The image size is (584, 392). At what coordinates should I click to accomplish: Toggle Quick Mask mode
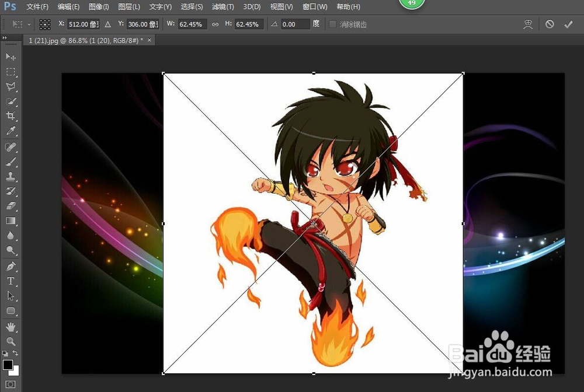coord(11,384)
